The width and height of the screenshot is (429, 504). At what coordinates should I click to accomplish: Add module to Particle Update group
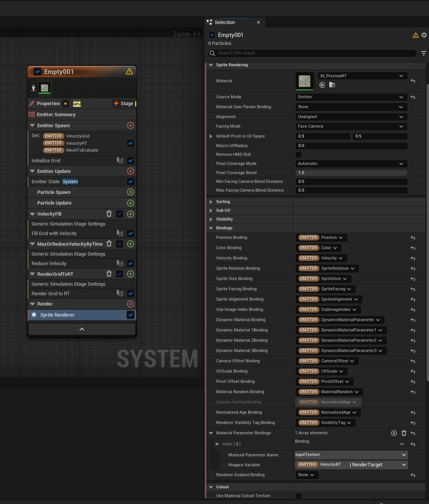tap(131, 203)
